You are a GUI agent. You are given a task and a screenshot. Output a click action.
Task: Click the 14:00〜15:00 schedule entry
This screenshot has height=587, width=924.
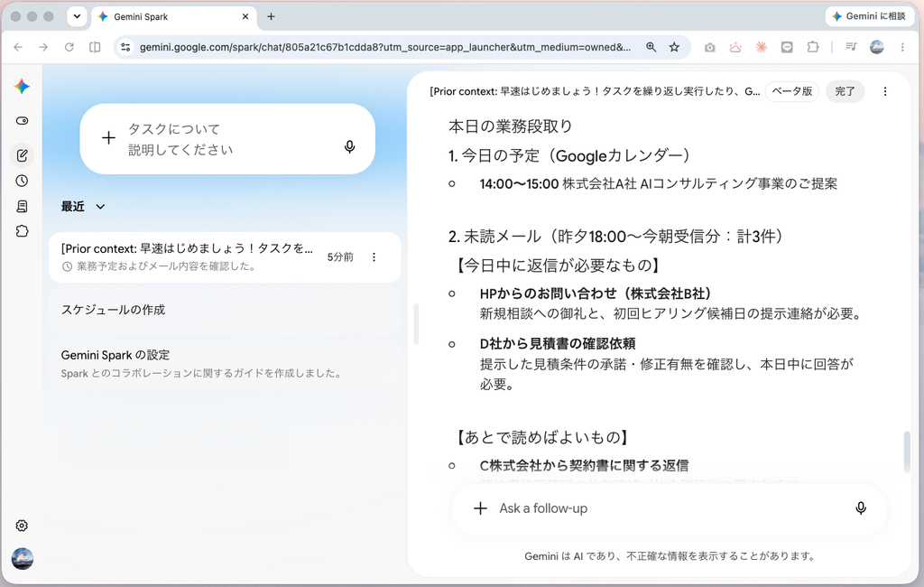click(658, 184)
